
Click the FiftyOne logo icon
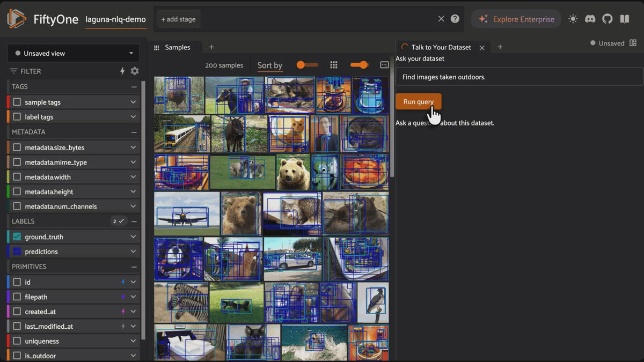coord(17,19)
